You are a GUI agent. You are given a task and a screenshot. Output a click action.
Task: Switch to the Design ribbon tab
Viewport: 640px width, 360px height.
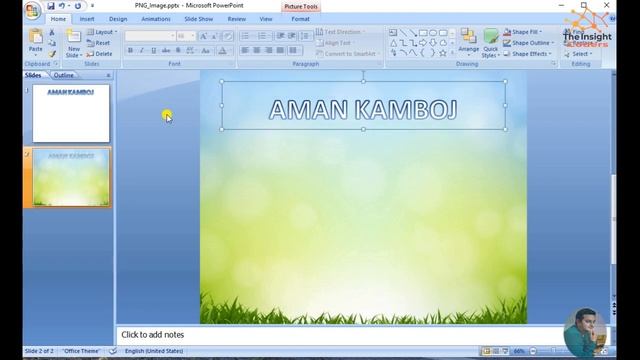point(118,19)
